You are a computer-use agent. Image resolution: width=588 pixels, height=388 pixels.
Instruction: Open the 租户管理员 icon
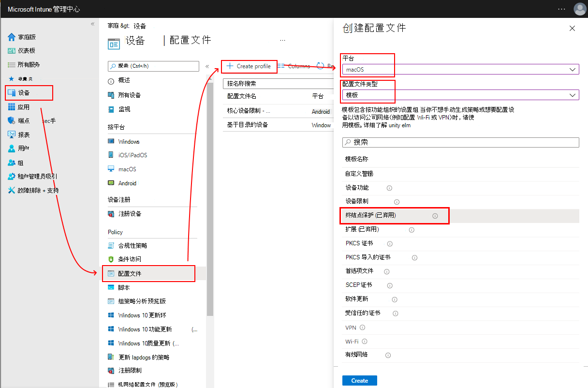(12, 177)
